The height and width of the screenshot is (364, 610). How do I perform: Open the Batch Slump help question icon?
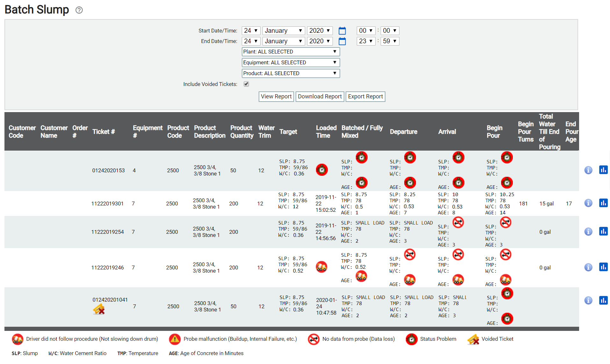pos(79,10)
